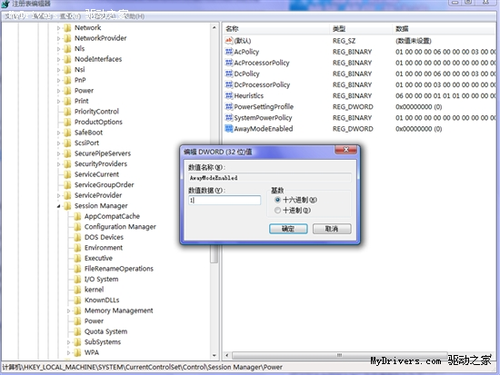Click the FileRenameOperations folder icon
This screenshot has width=500, height=375.
[x=77, y=269]
